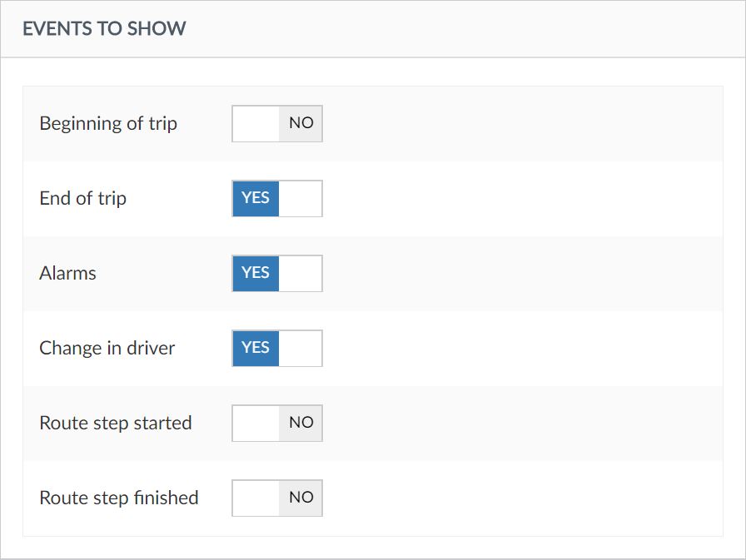Click white handle of Route step started switch
Screen dimensions: 746x560
coord(256,423)
